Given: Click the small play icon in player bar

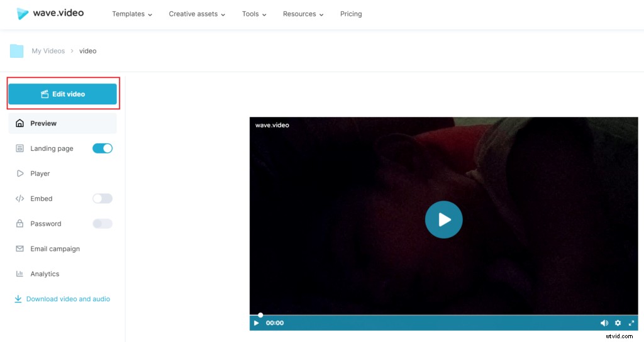Looking at the screenshot, I should 257,323.
